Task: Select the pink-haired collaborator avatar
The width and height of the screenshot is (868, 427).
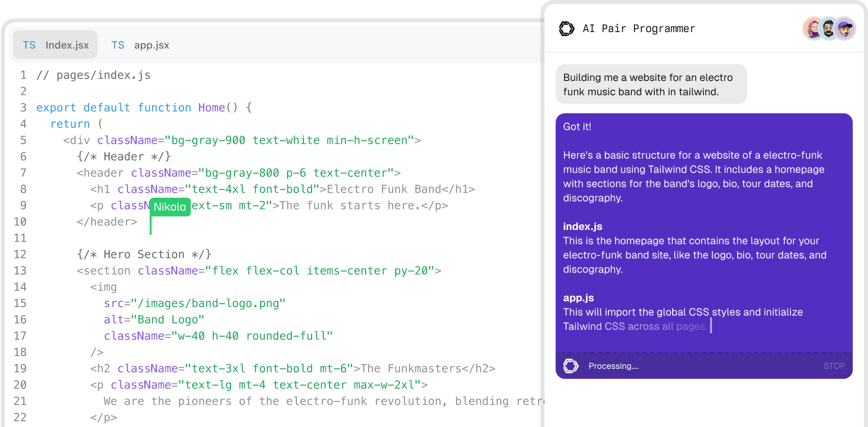Action: pos(813,29)
